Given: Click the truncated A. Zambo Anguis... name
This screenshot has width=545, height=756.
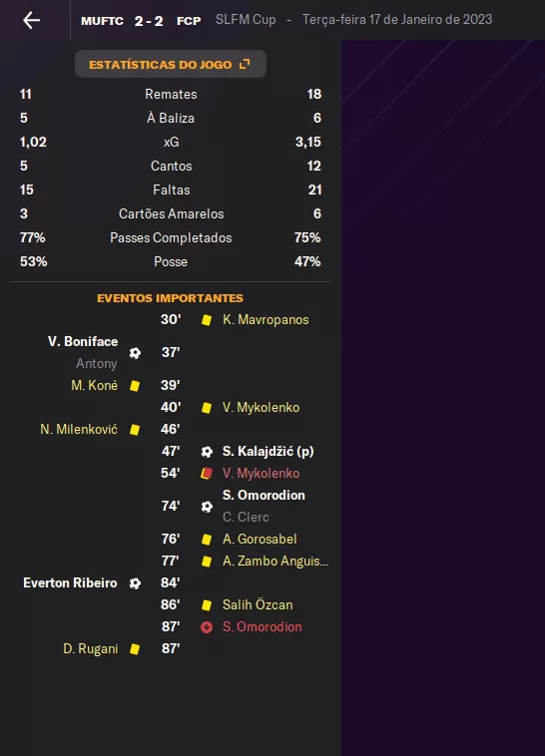Looking at the screenshot, I should (275, 562).
